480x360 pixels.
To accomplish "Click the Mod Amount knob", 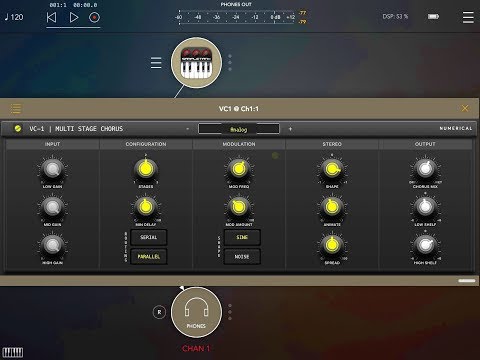I will pos(239,207).
